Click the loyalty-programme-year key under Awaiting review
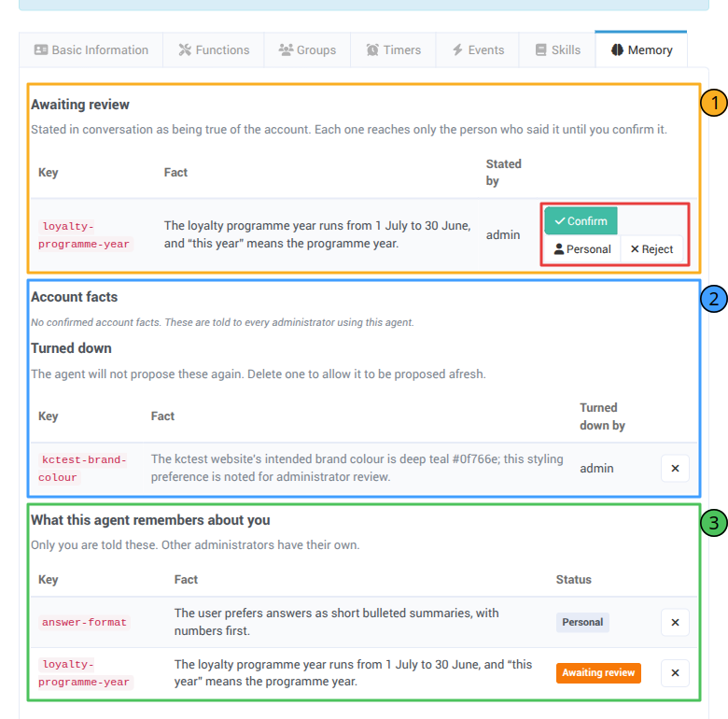The height and width of the screenshot is (719, 728). tap(86, 235)
